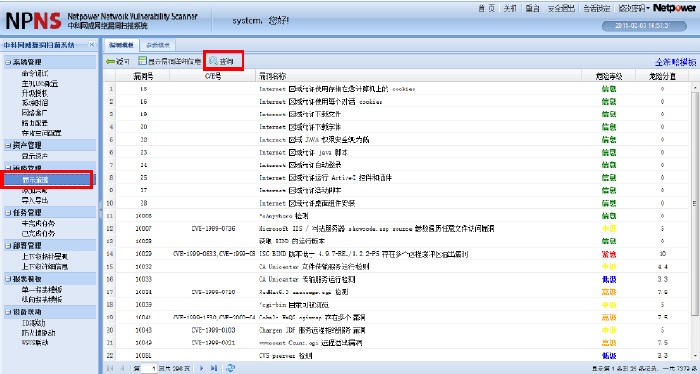Image resolution: width=700 pixels, height=374 pixels.
Task: Open 上下级详细信息 in sidebar
Action: 45,266
